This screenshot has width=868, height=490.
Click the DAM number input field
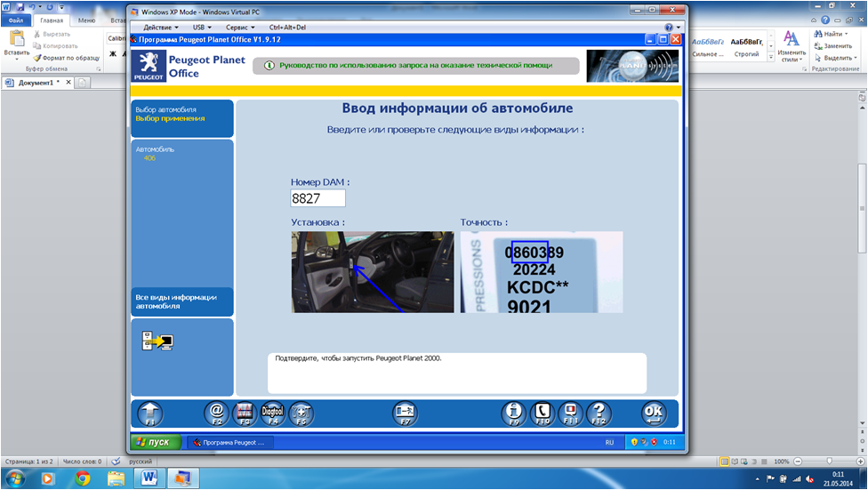point(317,198)
